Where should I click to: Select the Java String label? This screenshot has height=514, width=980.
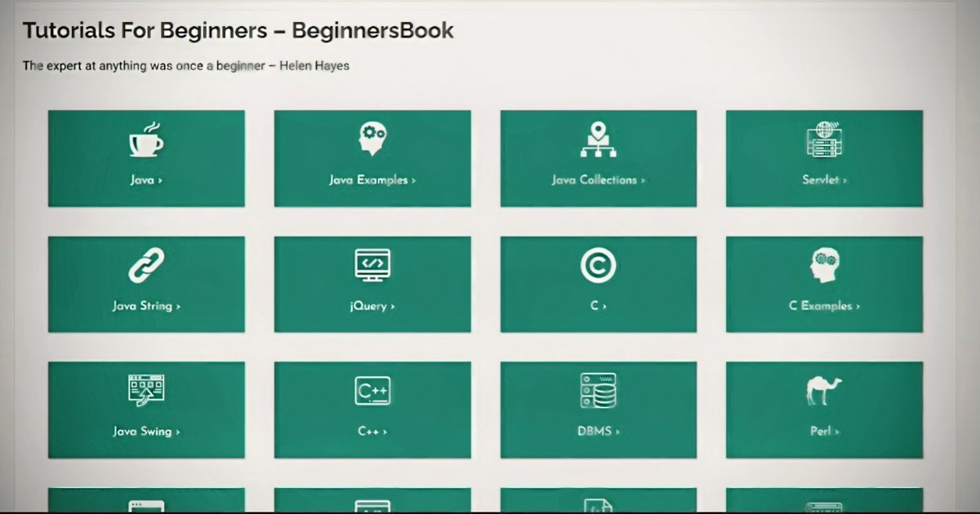click(x=146, y=307)
